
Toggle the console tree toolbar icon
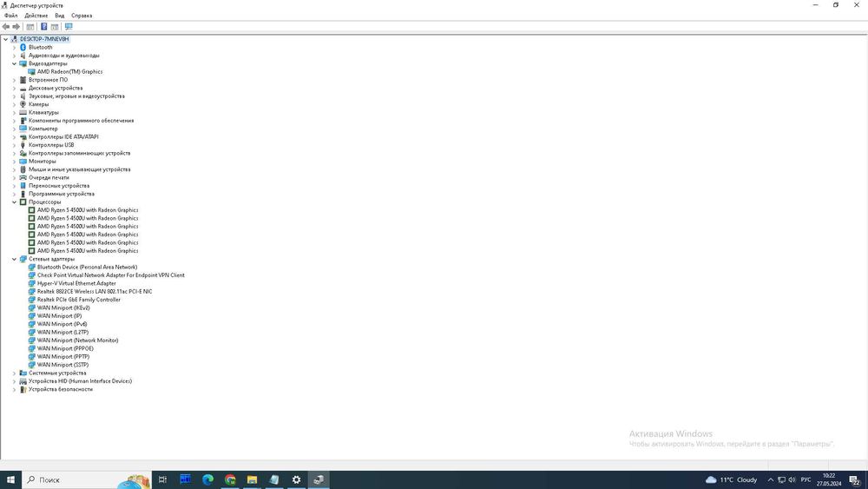click(30, 27)
